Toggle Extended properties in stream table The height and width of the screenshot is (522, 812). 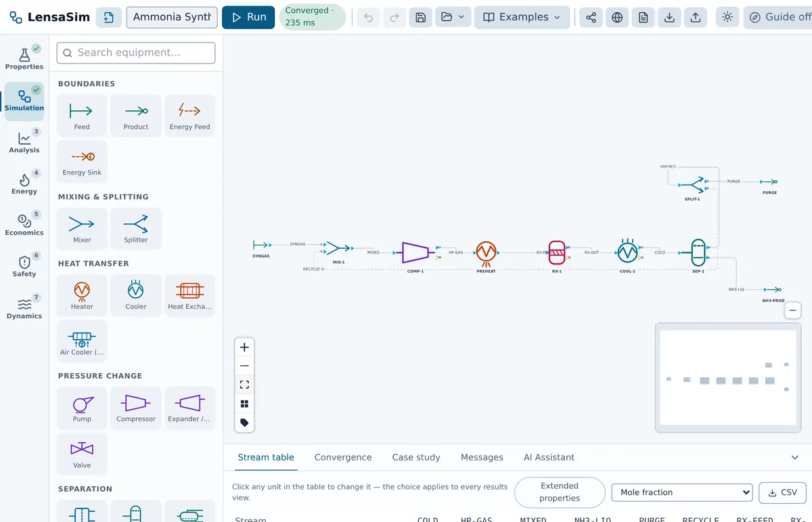[x=560, y=492]
